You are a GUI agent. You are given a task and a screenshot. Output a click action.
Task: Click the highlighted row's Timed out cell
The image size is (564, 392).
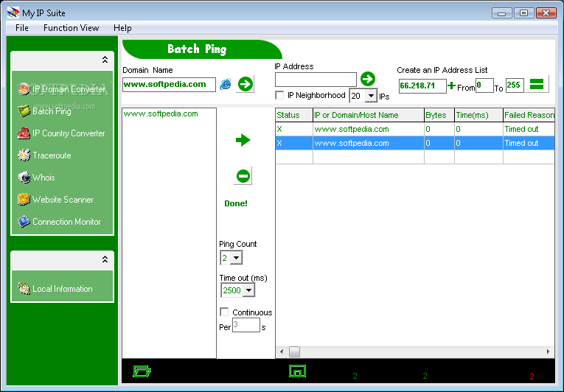[529, 143]
